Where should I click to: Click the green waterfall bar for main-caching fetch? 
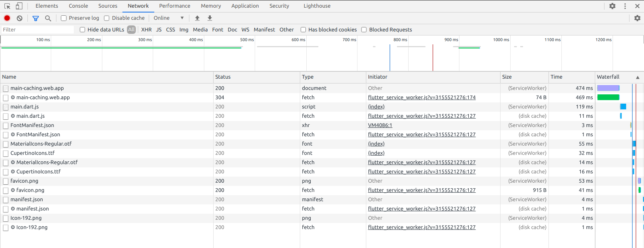tap(608, 97)
